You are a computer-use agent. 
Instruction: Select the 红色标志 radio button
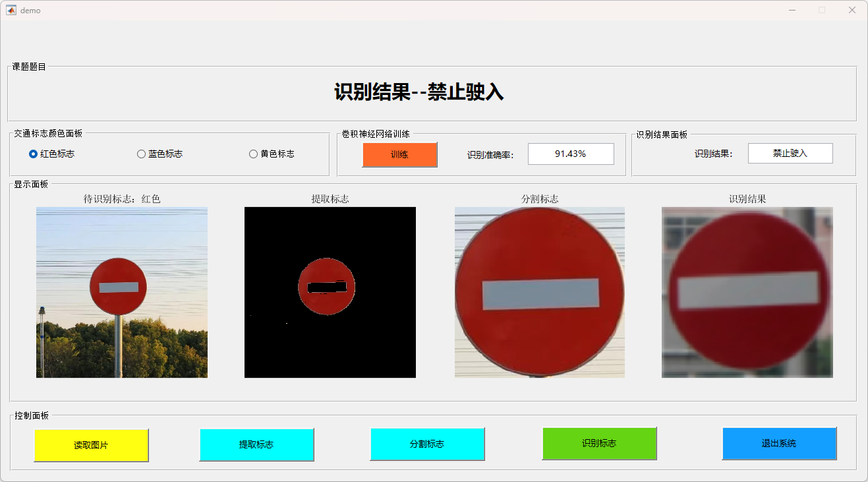coord(34,154)
